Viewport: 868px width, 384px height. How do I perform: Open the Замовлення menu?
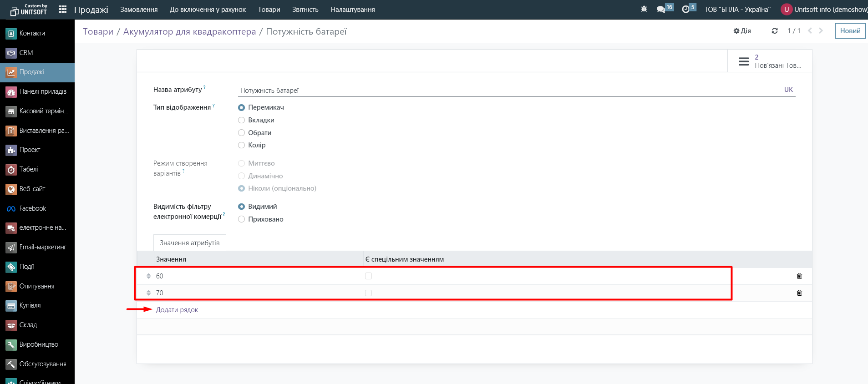139,10
